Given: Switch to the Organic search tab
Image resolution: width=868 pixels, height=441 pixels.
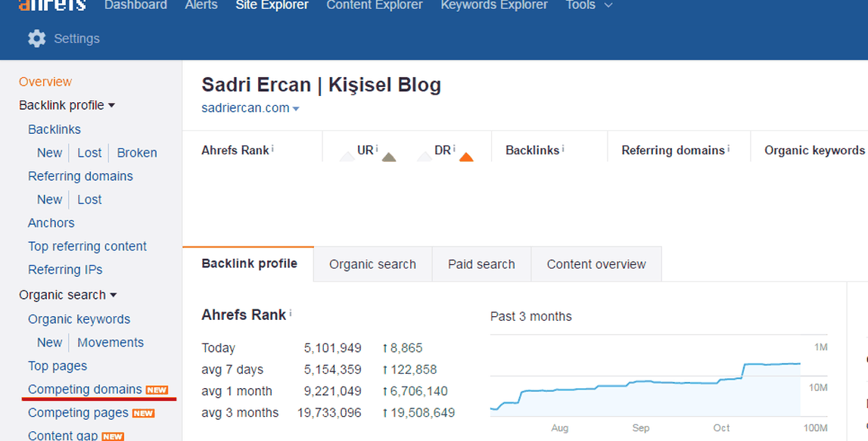Looking at the screenshot, I should (372, 265).
